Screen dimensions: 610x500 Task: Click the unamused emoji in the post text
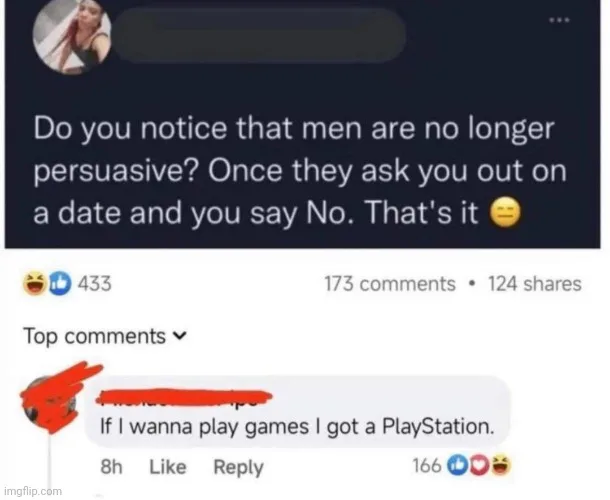[505, 214]
